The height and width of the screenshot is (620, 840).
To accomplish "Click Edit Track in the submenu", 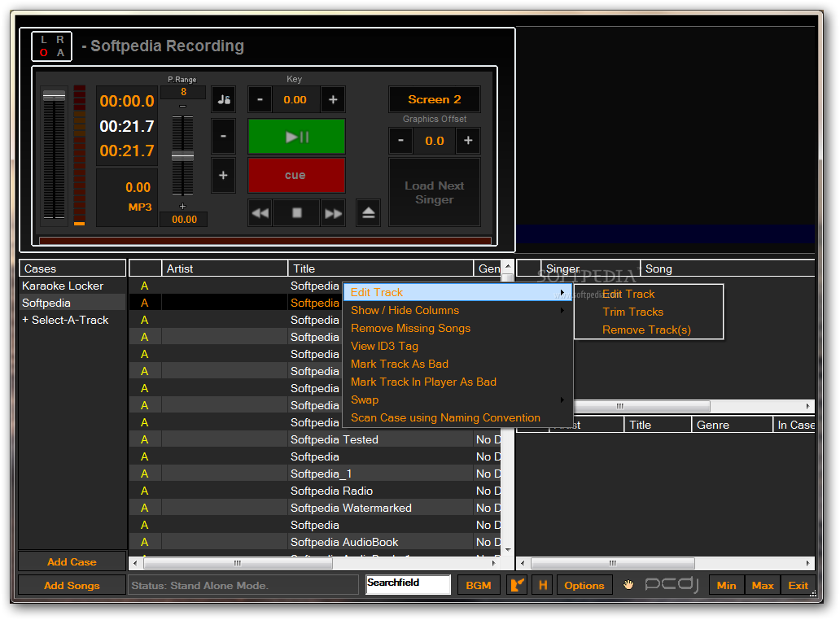I will [x=649, y=294].
